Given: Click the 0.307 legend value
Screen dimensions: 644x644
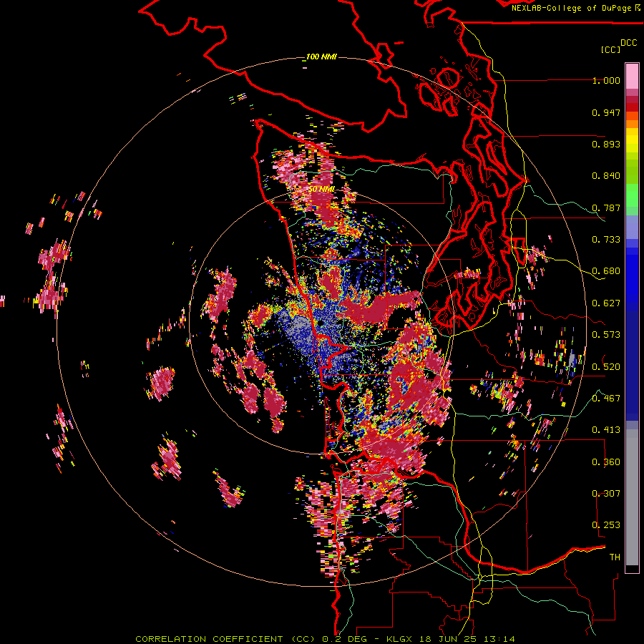Looking at the screenshot, I should (606, 494).
